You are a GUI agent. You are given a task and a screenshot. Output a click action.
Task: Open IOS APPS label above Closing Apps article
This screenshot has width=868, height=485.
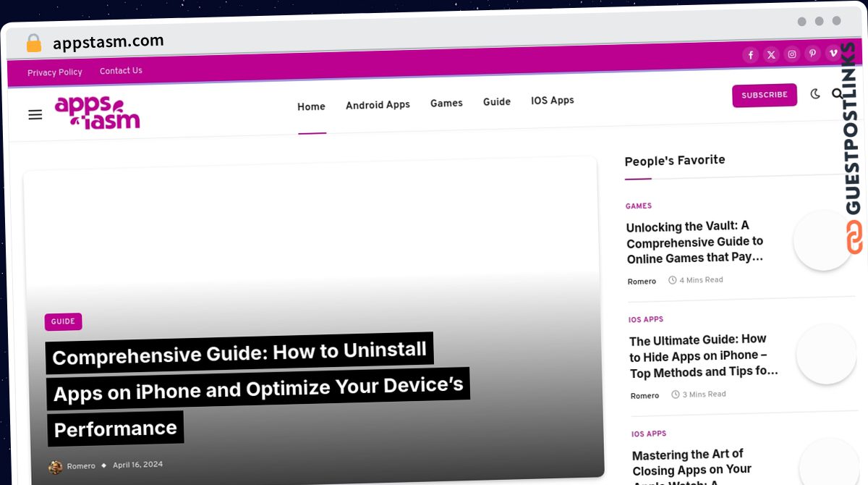[x=649, y=434]
